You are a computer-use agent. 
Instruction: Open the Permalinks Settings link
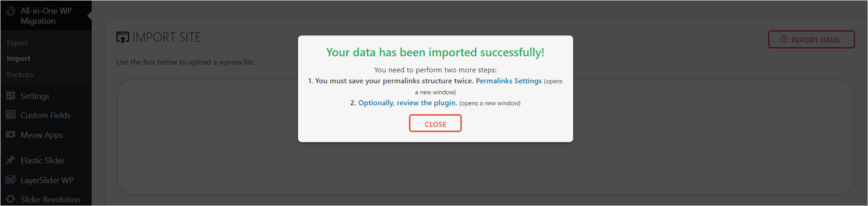tap(509, 81)
